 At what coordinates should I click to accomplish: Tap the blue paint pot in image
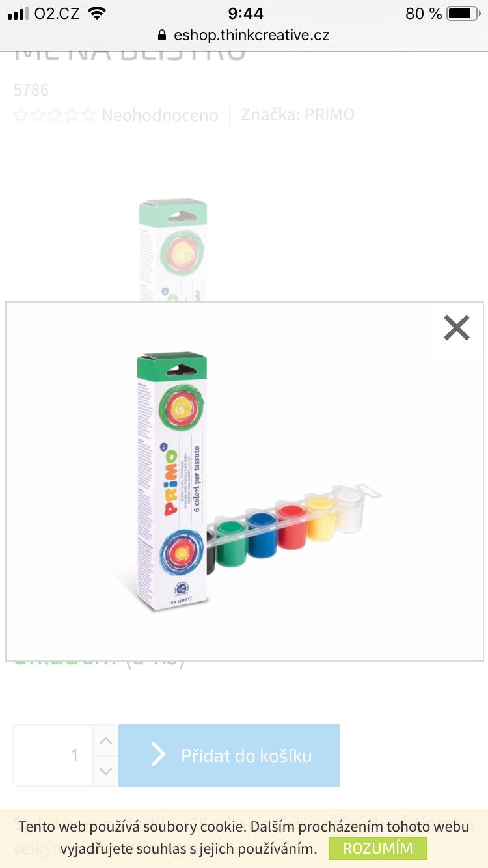(263, 535)
